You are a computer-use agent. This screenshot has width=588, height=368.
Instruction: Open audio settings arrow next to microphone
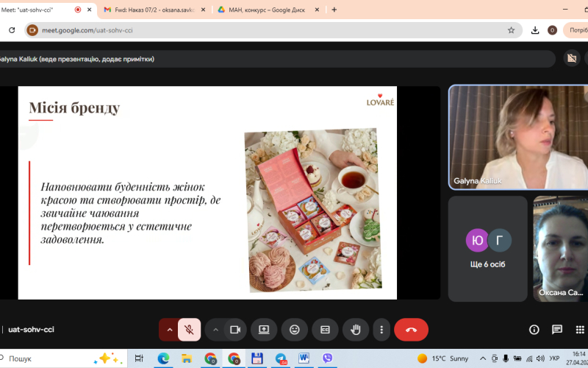coord(170,330)
